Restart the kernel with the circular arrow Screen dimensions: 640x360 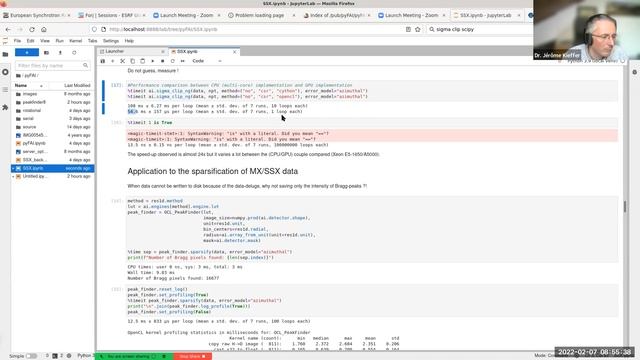(173, 61)
